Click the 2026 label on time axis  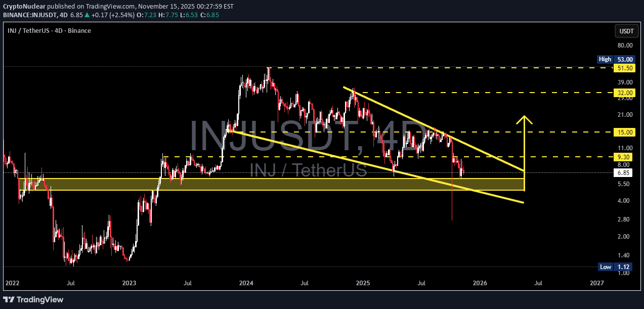coord(480,284)
